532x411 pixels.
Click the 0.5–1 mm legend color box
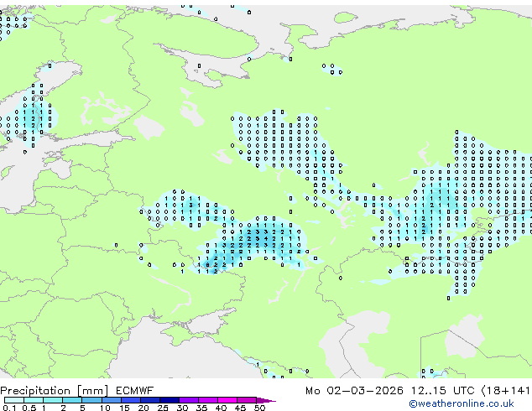pos(34,400)
